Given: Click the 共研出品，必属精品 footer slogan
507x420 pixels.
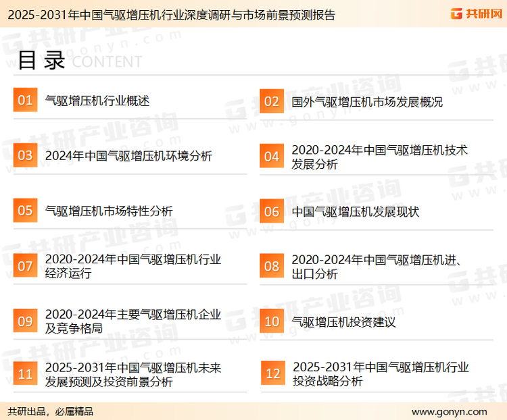Looking at the screenshot, I should 51,411.
